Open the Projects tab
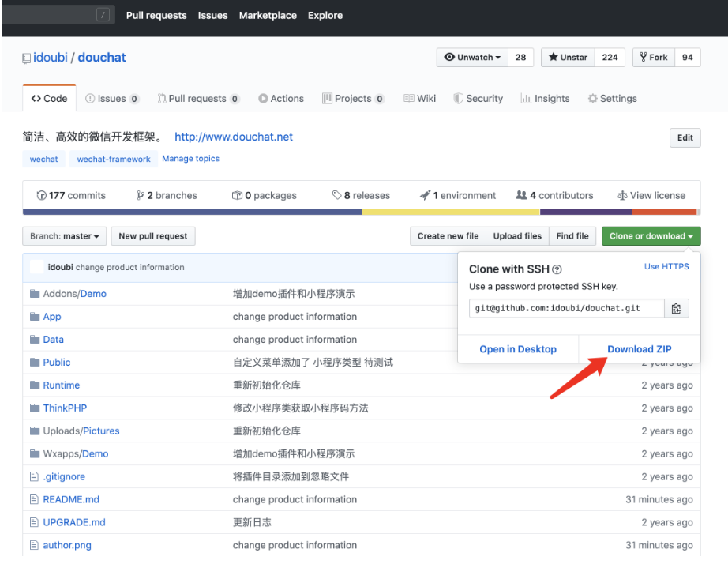Viewport: 728px width, 564px height. click(353, 99)
